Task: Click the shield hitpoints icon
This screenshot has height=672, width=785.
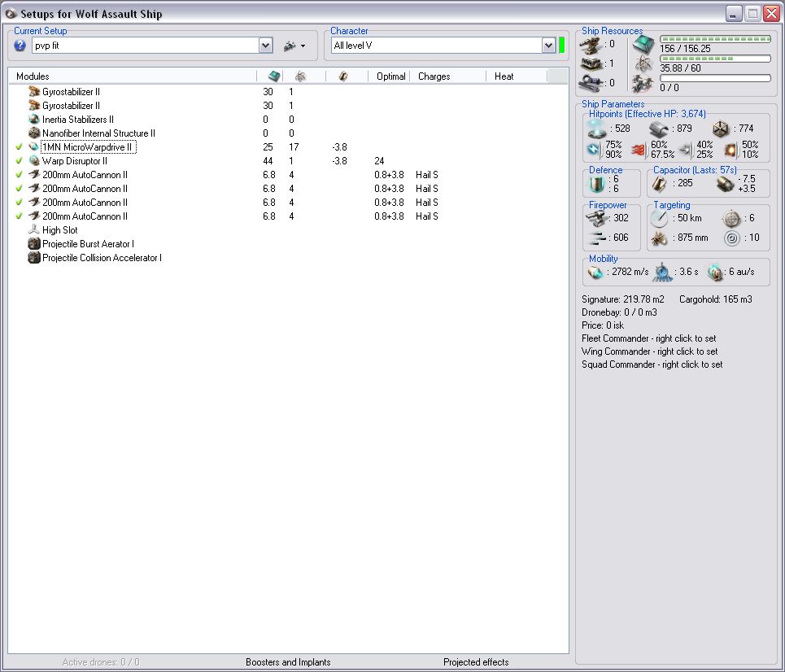Action: pyautogui.click(x=597, y=128)
